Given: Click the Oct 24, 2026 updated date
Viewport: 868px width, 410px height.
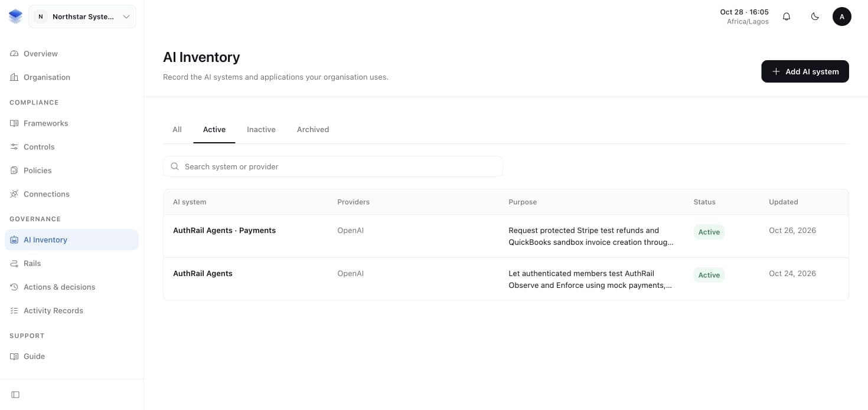Looking at the screenshot, I should [792, 274].
